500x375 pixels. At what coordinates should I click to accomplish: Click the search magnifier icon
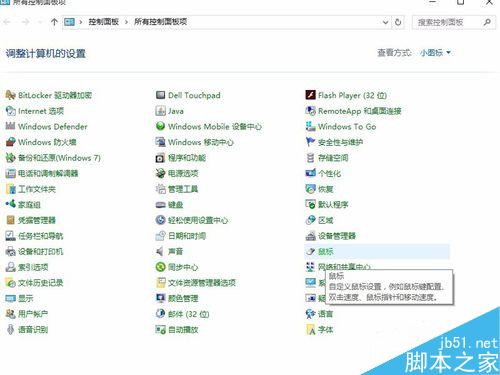(x=487, y=22)
